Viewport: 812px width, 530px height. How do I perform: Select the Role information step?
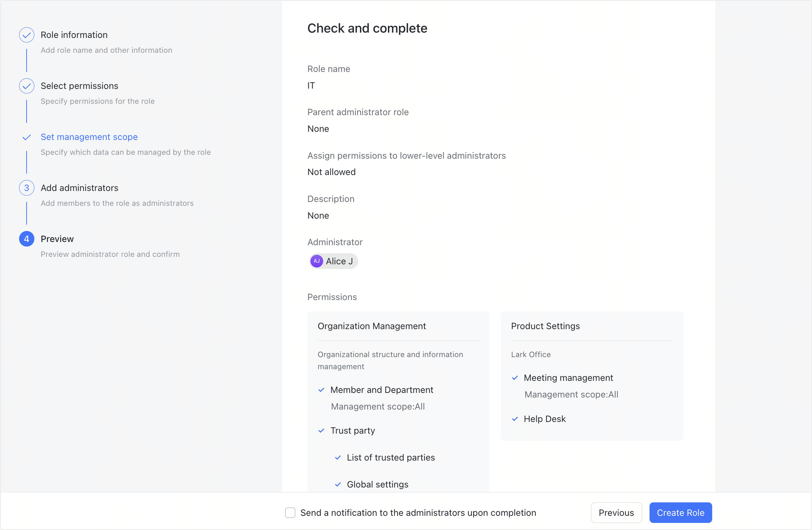click(x=74, y=35)
